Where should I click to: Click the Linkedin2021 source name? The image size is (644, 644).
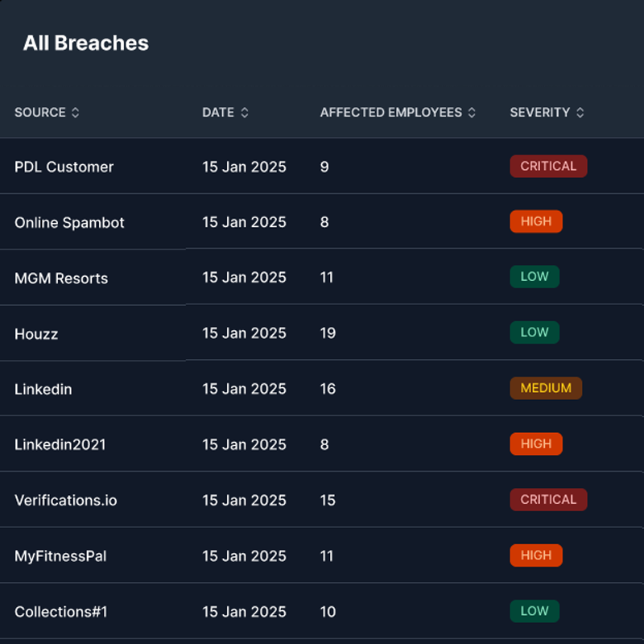pos(60,444)
